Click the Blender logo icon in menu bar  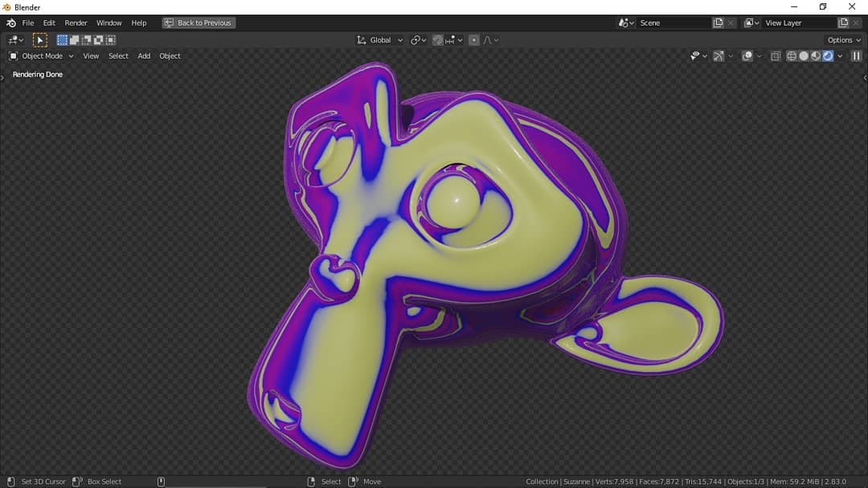11,23
